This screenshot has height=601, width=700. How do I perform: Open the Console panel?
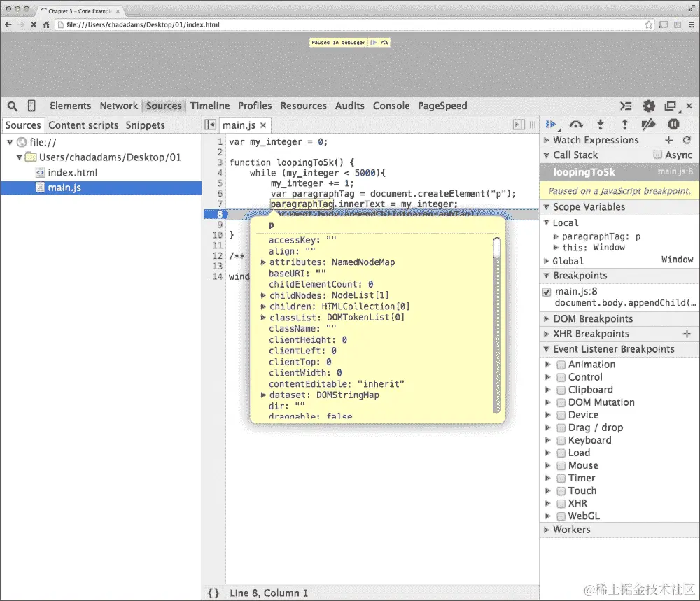[391, 106]
